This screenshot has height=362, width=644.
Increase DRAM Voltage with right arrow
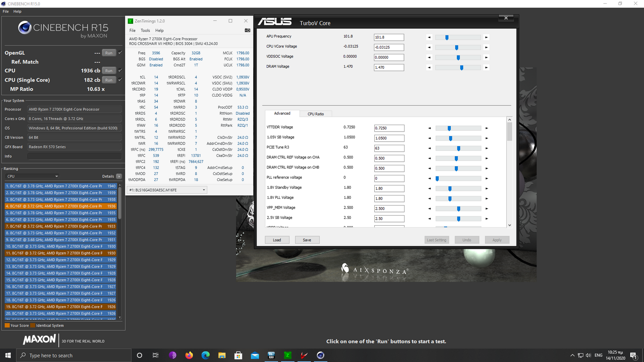pos(486,68)
